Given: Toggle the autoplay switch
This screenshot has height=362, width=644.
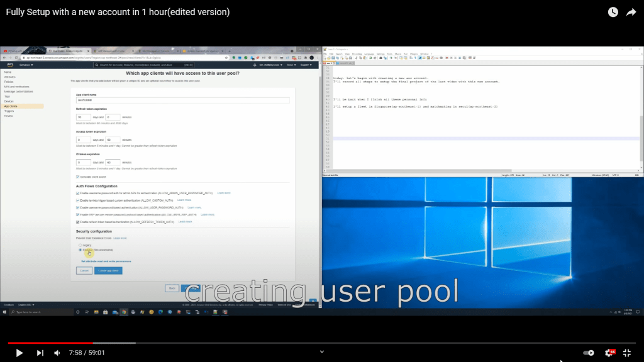Looking at the screenshot, I should pos(588,353).
